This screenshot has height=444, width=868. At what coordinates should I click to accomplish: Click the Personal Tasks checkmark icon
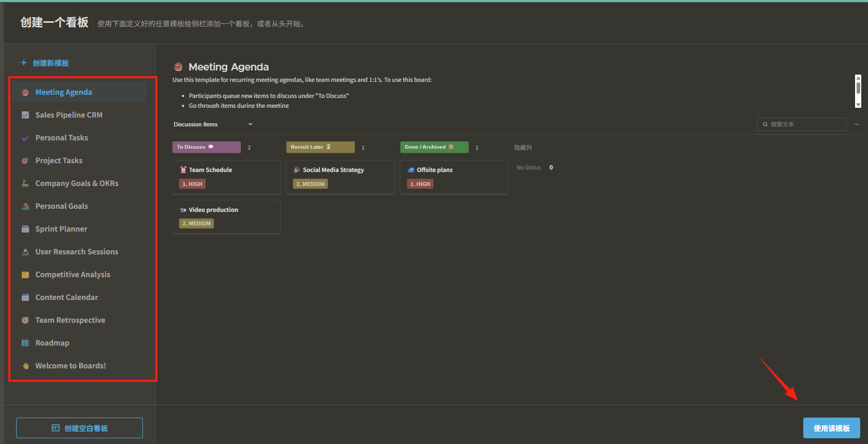click(25, 138)
